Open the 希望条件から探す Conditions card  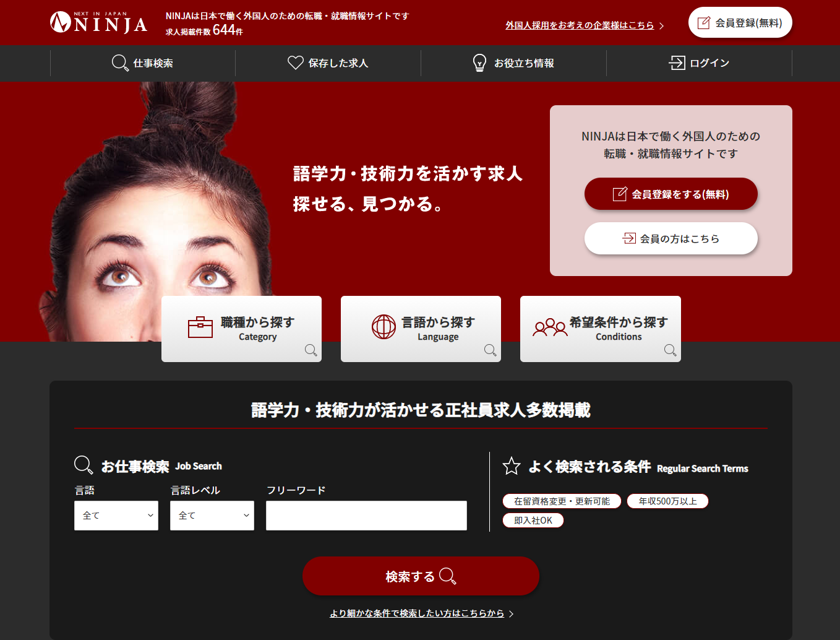tap(601, 329)
